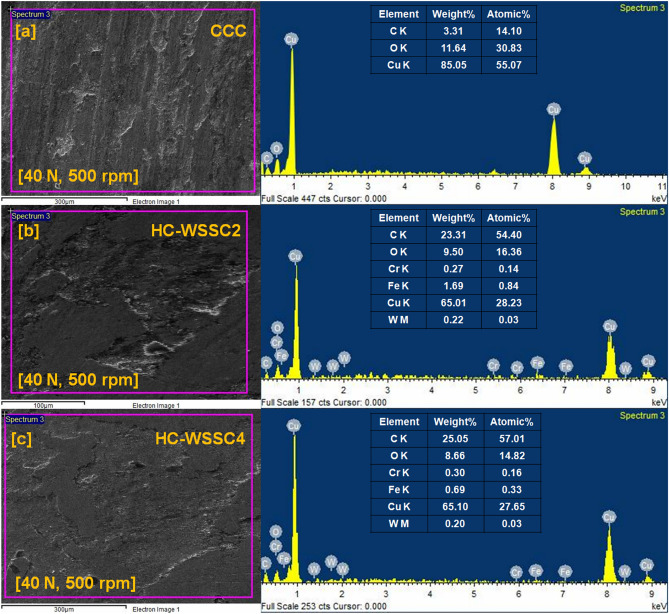Select the Fe marker near 7 keV in HC-WSSC4 spectrum
Viewport: 669px width, 614px height.
[x=565, y=571]
